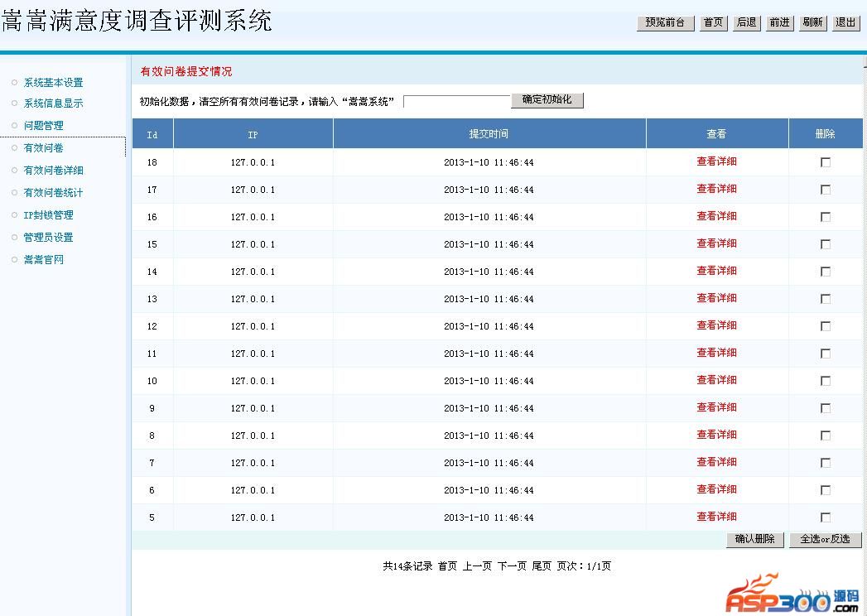Check delete box for record 17

pyautogui.click(x=826, y=190)
